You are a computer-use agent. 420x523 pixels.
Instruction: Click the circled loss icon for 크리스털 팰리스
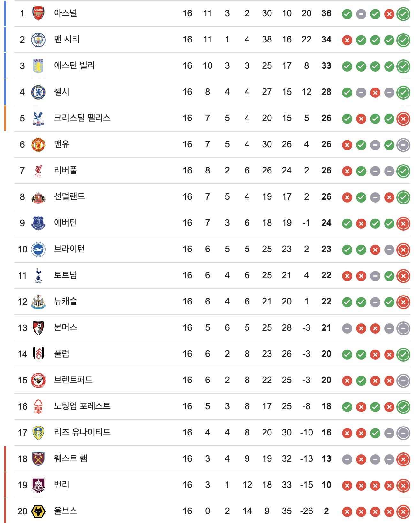pyautogui.click(x=403, y=119)
